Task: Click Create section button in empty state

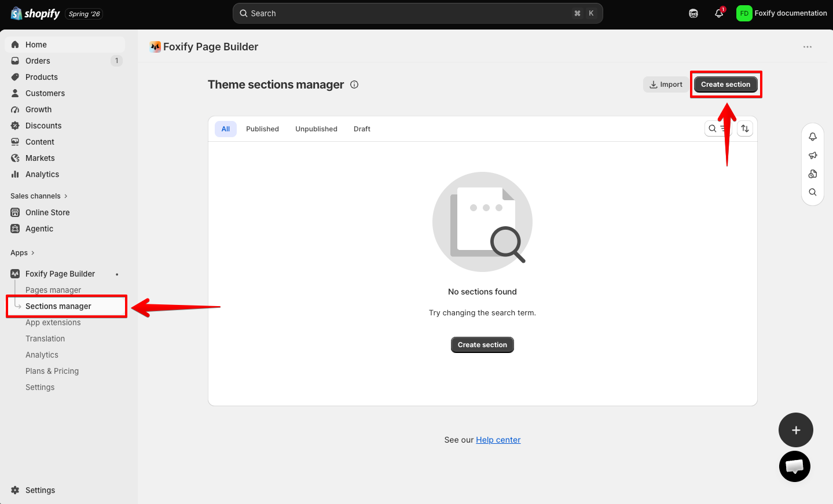Action: tap(482, 345)
